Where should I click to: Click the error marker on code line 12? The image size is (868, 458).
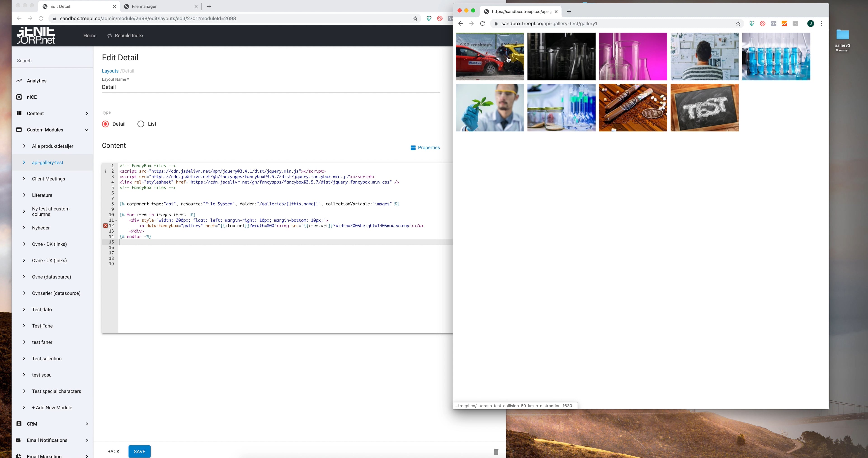pyautogui.click(x=106, y=226)
